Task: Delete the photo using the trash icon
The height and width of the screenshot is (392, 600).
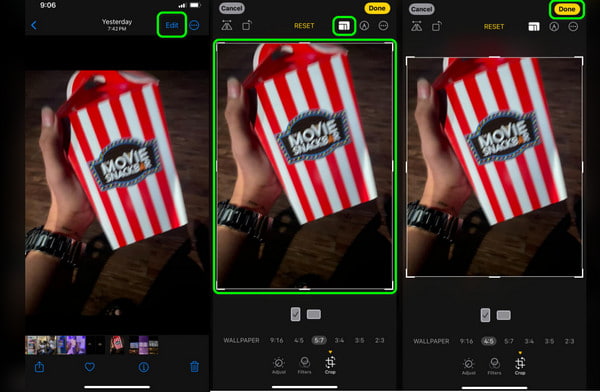Action: pos(194,367)
